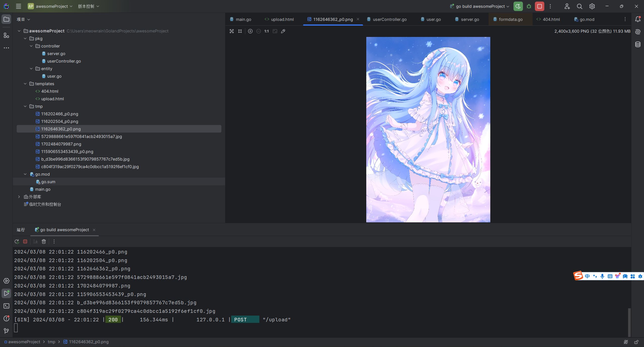Open the color picker eyedropper tool

pos(283,31)
